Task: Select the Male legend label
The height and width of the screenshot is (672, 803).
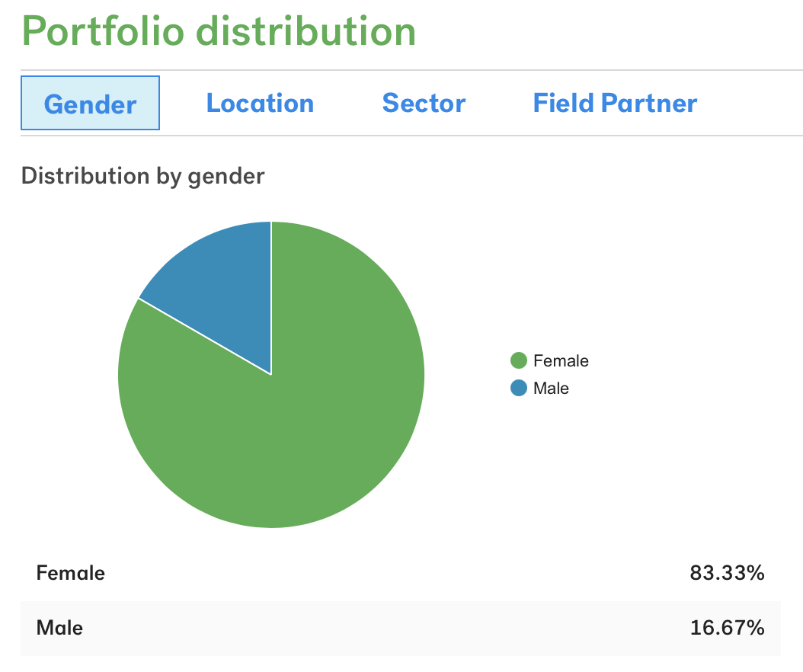Action: click(x=551, y=389)
